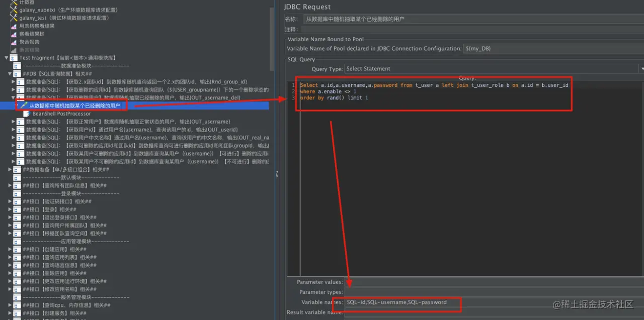Collapse the Test Fragment tree node
The width and height of the screenshot is (644, 320).
[7, 58]
